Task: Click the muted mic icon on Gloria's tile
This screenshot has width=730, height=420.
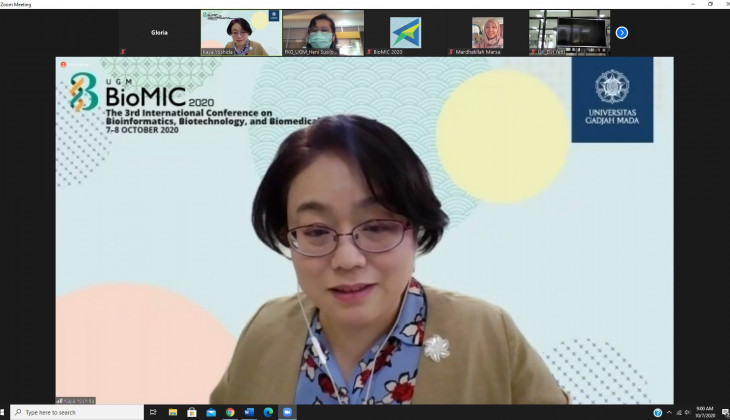Action: point(123,52)
